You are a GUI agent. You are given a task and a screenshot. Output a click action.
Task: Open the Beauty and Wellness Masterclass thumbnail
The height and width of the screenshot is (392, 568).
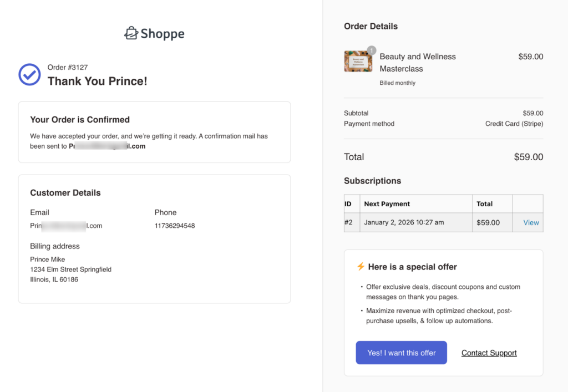[358, 62]
